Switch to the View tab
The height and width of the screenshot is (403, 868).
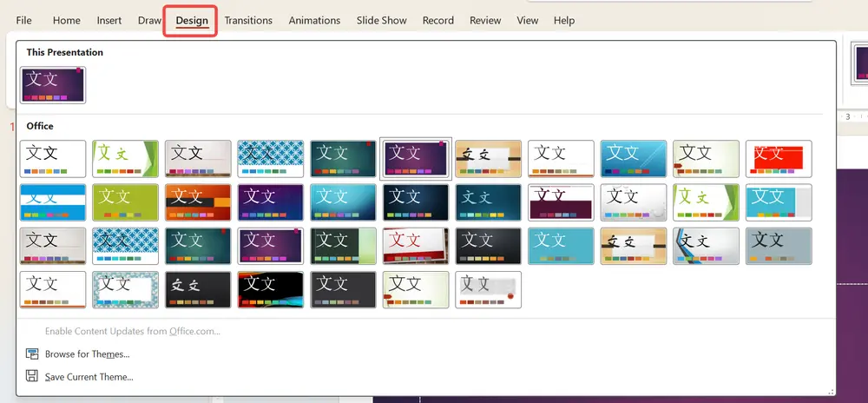[x=528, y=21]
